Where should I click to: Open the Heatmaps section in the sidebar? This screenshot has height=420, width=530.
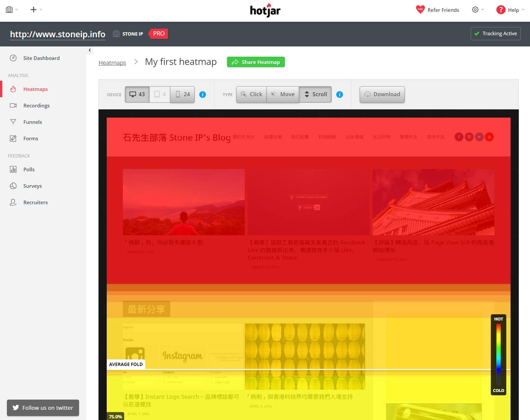click(x=35, y=89)
